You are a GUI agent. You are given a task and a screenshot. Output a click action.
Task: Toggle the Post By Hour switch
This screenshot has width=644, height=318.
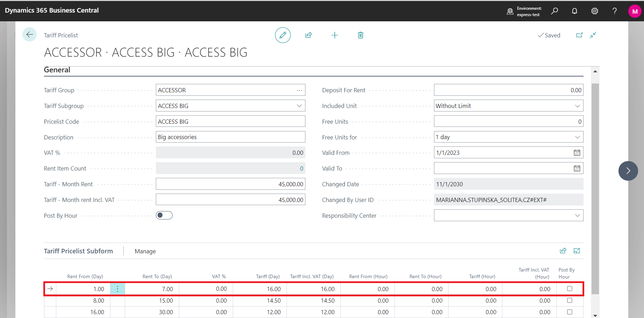[164, 215]
